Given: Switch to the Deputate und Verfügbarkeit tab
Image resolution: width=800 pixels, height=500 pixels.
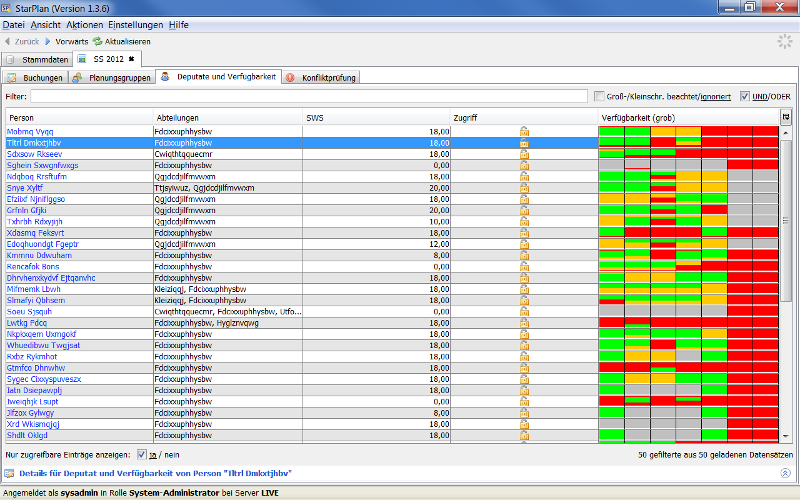Looking at the screenshot, I should pos(218,77).
